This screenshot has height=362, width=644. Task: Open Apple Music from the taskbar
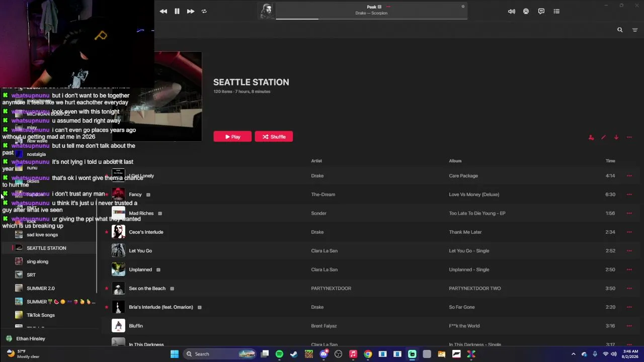353,354
